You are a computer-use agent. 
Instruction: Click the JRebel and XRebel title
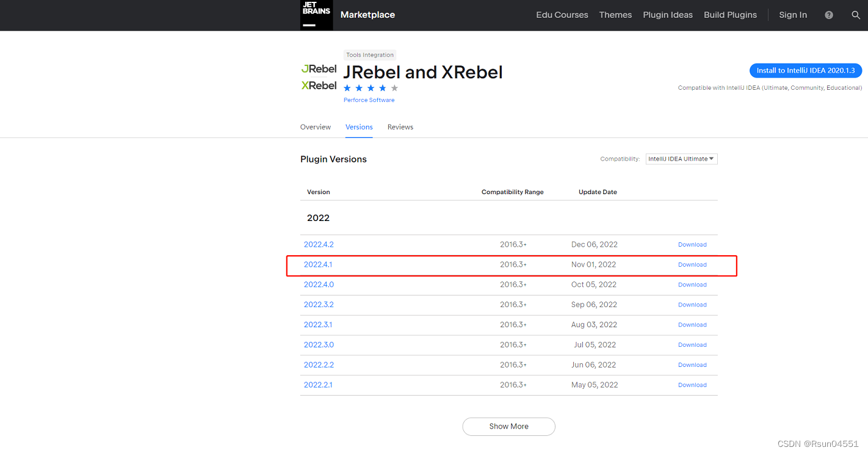click(423, 72)
